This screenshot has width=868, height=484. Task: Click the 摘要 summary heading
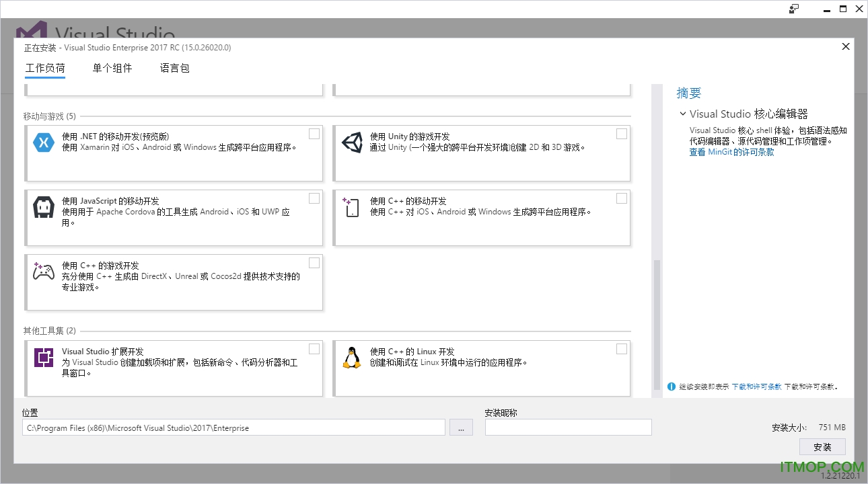tap(689, 93)
